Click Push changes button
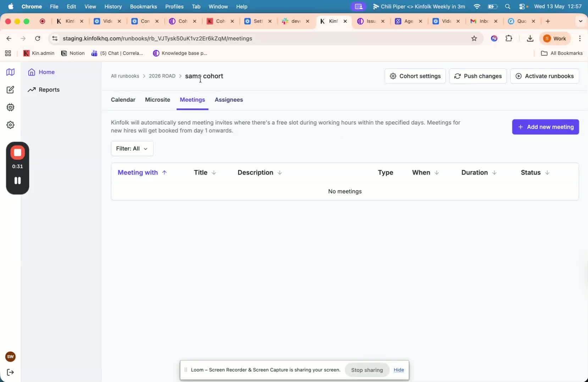588x382 pixels. (x=478, y=76)
